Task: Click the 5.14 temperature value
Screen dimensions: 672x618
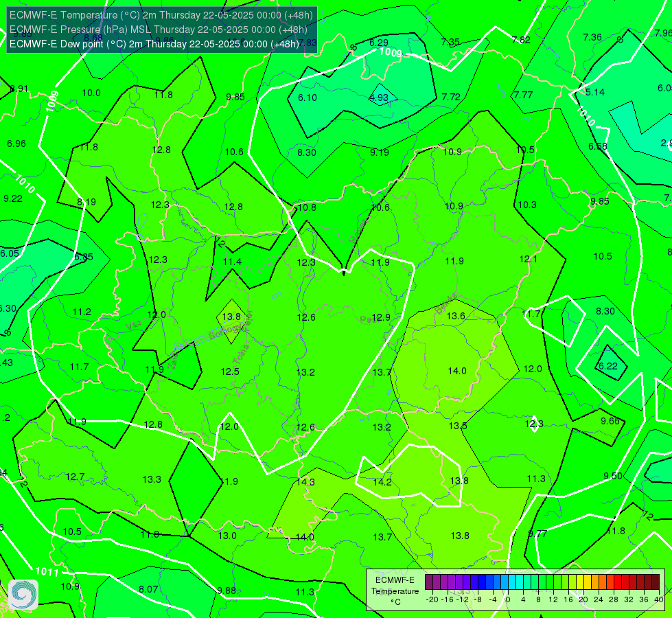Action: (595, 92)
